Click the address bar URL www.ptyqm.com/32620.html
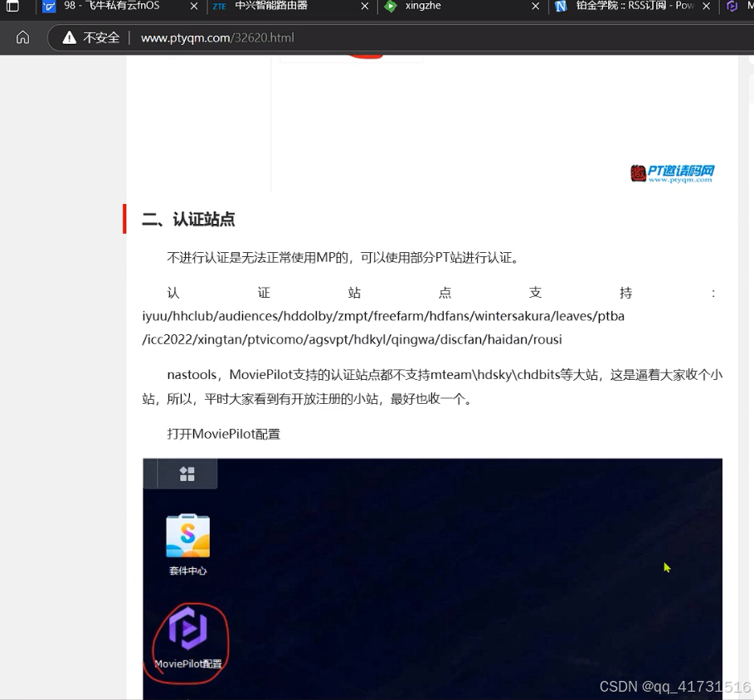The height and width of the screenshot is (700, 754). tap(217, 37)
